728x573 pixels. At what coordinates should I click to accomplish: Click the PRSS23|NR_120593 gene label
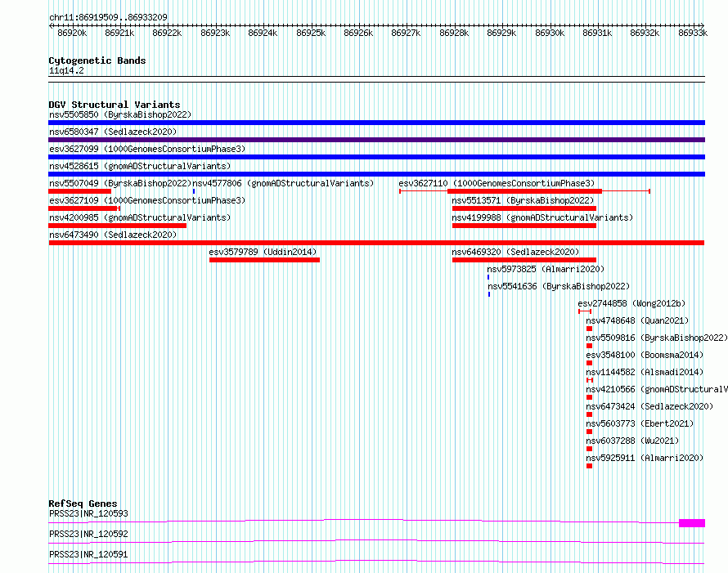pos(88,513)
